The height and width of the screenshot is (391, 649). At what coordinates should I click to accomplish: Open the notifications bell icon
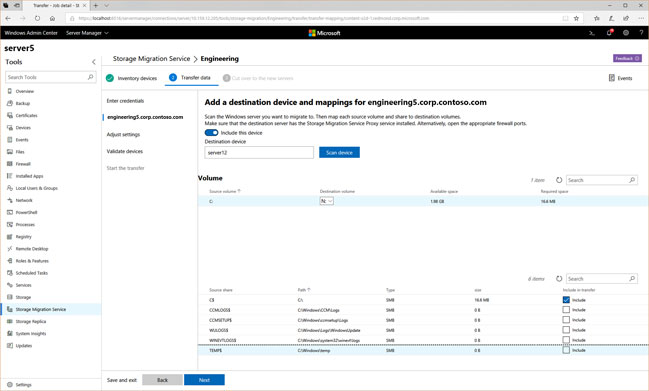pyautogui.click(x=609, y=33)
